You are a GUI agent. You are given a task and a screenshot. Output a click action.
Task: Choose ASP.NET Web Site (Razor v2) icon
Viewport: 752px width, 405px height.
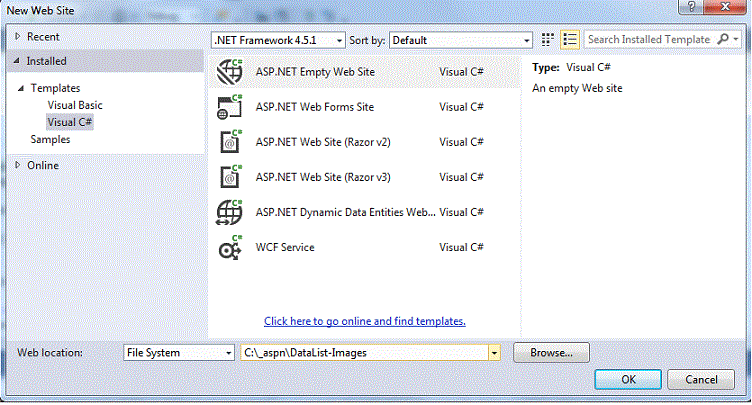coord(230,142)
